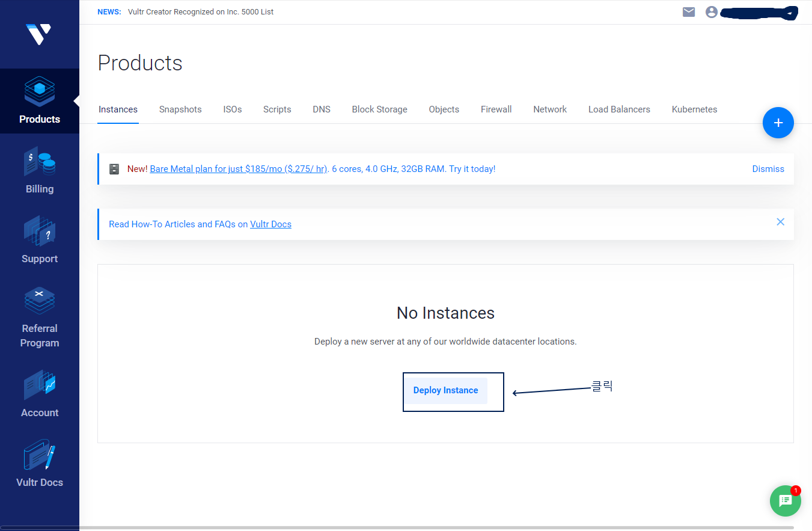The height and width of the screenshot is (531, 812).
Task: Click the Inc. 5000 List news headline
Action: coord(201,12)
